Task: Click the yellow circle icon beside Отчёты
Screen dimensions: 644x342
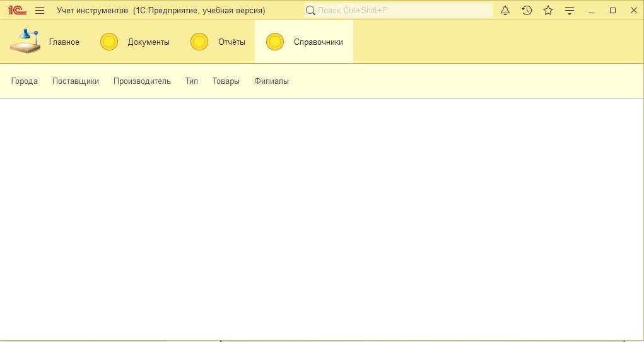Action: pyautogui.click(x=199, y=42)
